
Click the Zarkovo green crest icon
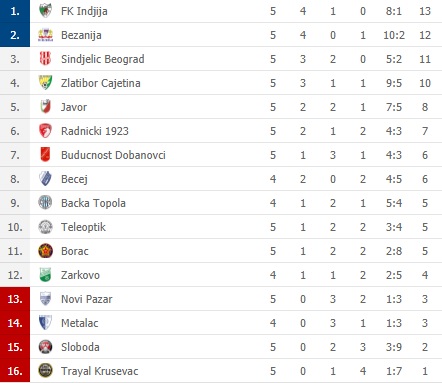point(45,275)
